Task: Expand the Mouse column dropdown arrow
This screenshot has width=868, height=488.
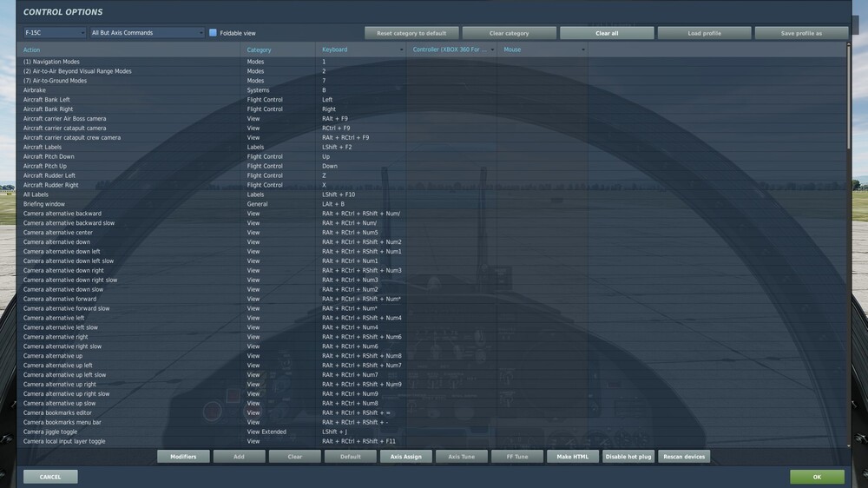Action: 583,49
